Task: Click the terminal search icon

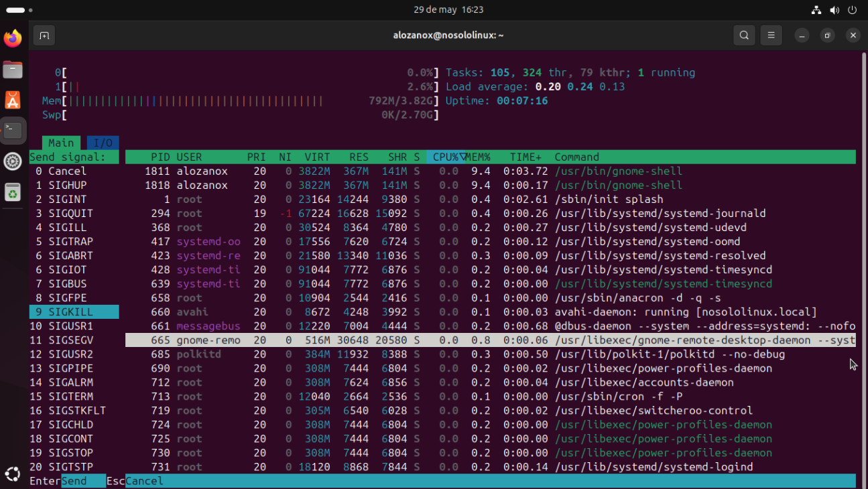Action: click(x=744, y=36)
